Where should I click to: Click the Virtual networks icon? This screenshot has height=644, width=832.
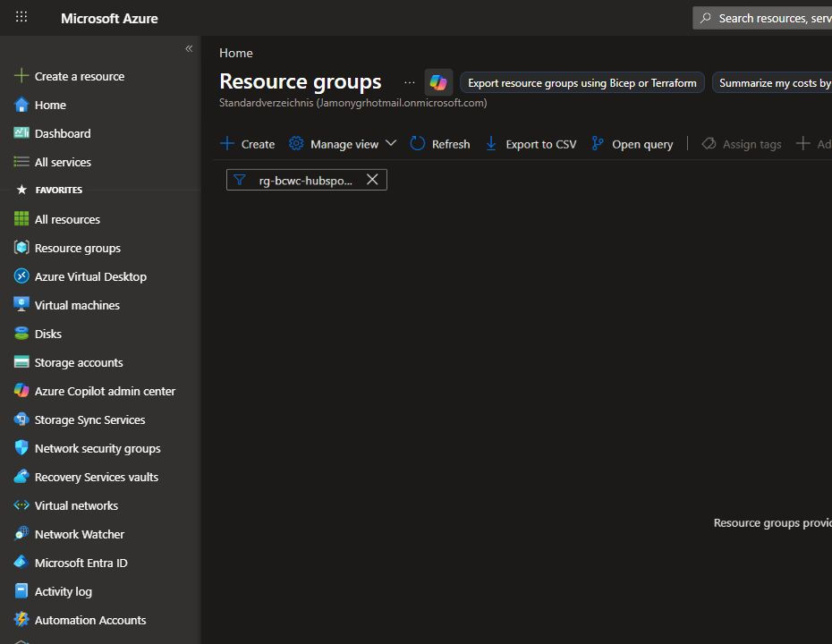tap(21, 505)
